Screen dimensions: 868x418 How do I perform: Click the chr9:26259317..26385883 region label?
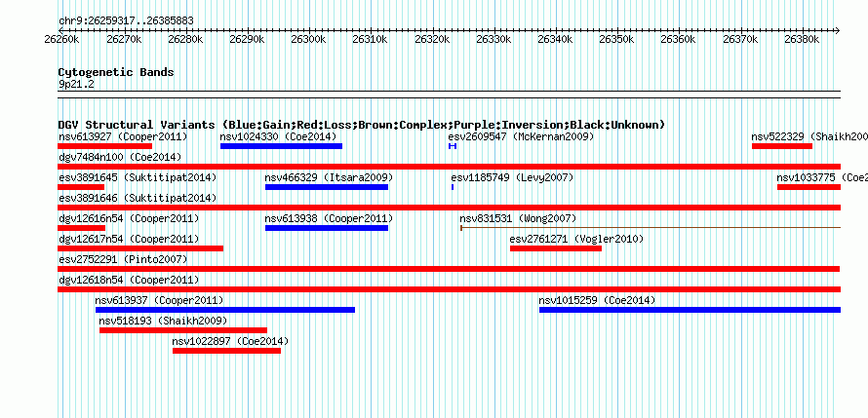[x=126, y=21]
